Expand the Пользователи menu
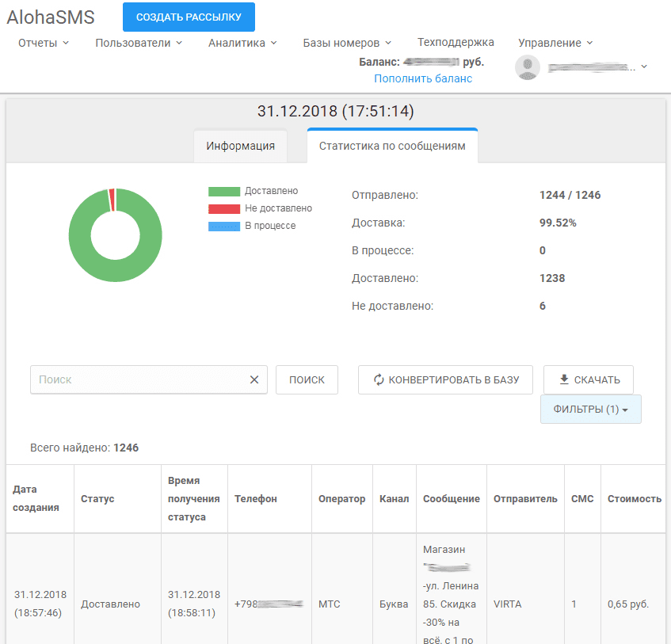 [x=139, y=43]
